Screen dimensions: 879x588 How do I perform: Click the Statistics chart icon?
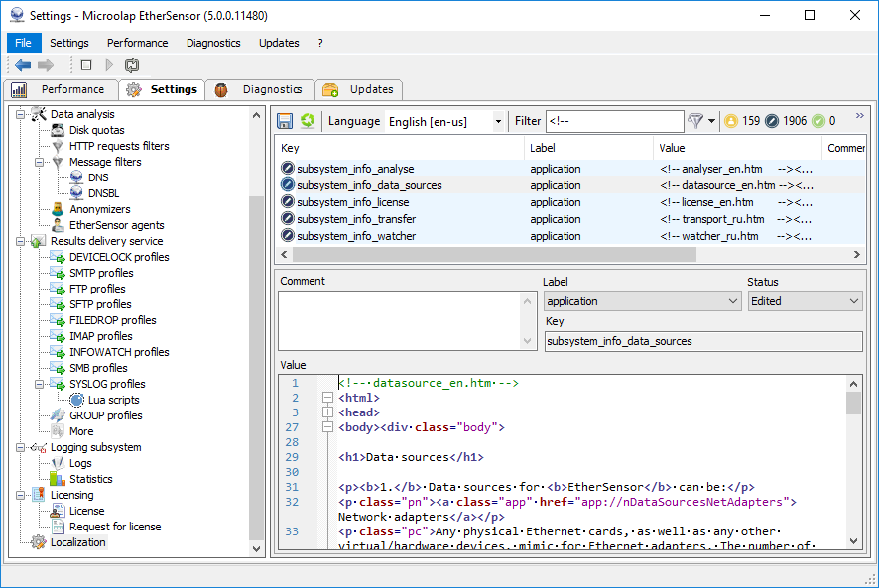[x=58, y=479]
